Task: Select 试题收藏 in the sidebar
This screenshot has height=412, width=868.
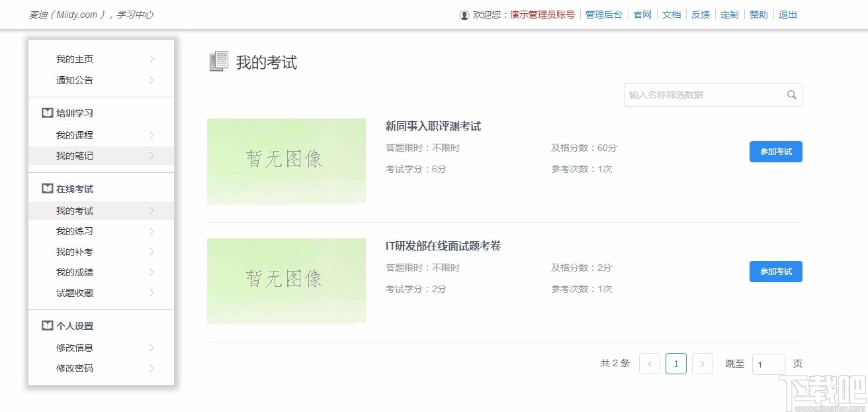Action: 75,293
